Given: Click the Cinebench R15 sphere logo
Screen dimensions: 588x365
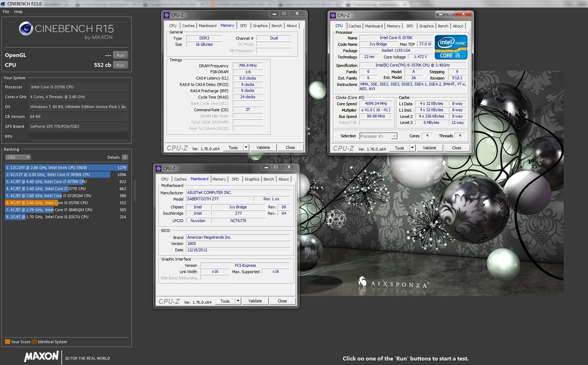Looking at the screenshot, I should 26,29.
